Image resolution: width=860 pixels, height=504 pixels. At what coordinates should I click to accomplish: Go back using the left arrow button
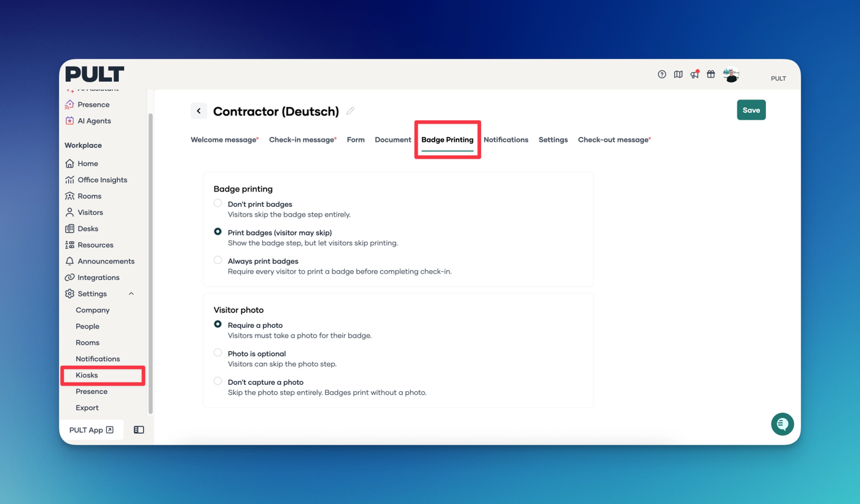pos(198,111)
